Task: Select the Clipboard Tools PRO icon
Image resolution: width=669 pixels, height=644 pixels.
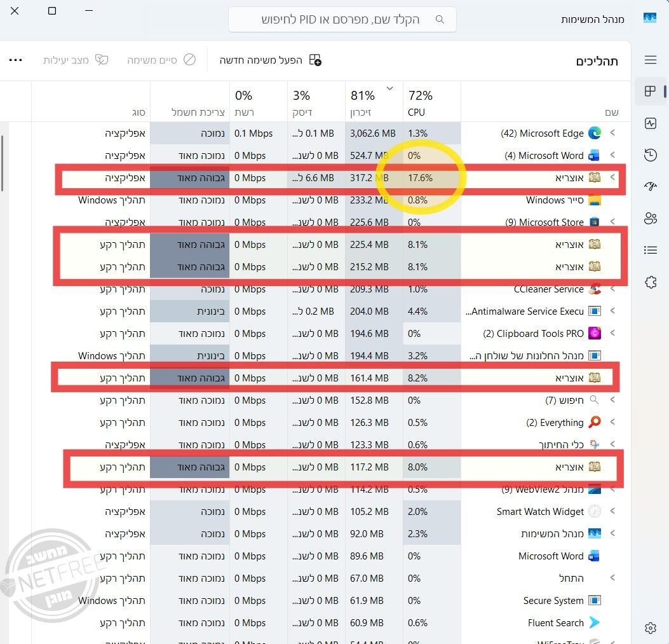Action: coord(594,333)
